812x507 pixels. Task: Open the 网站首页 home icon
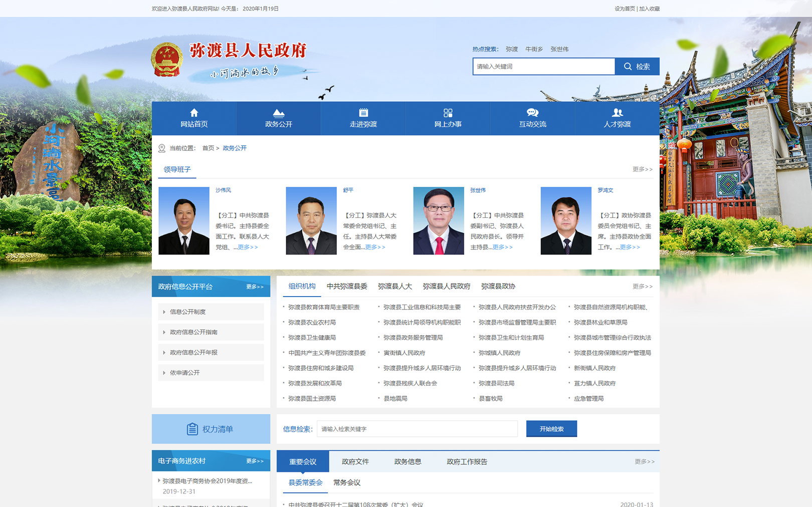click(194, 113)
